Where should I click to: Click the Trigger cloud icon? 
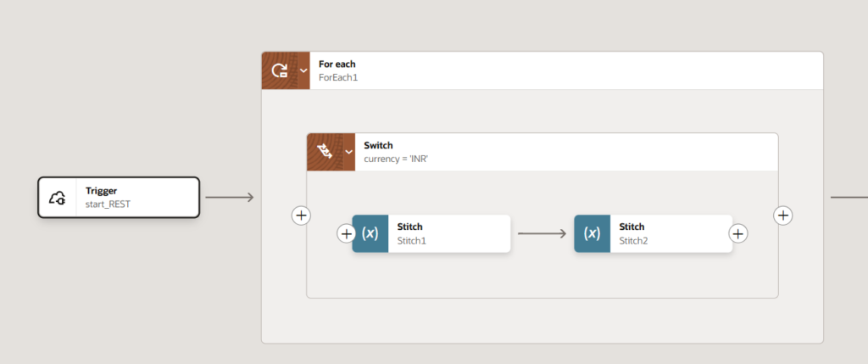click(58, 198)
